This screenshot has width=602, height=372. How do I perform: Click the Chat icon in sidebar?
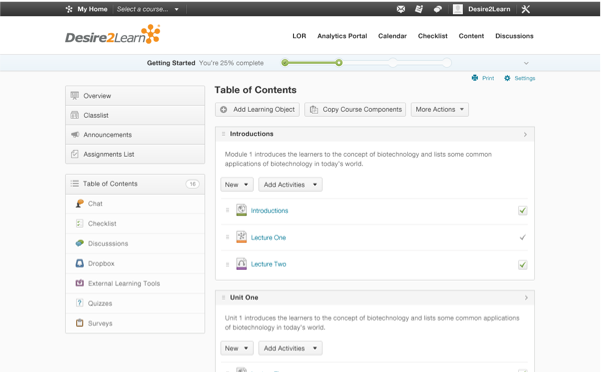pos(79,203)
